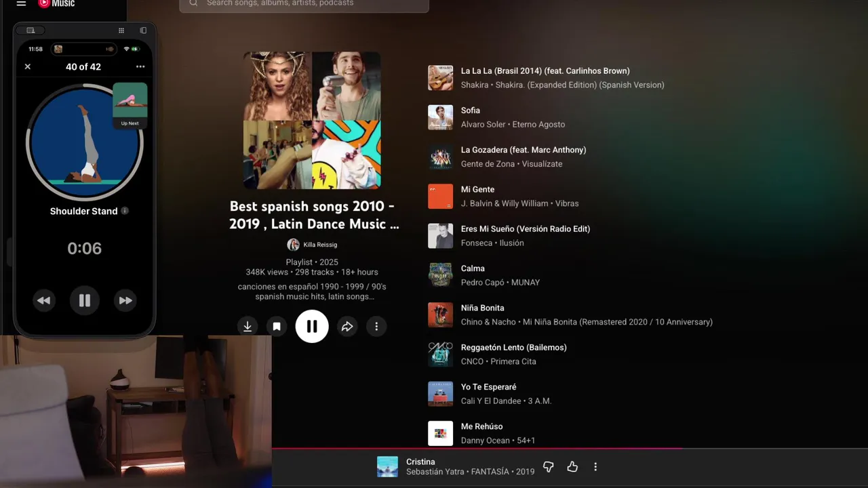Image resolution: width=868 pixels, height=488 pixels.
Task: Go back to the previous pose on the phone
Action: [43, 300]
